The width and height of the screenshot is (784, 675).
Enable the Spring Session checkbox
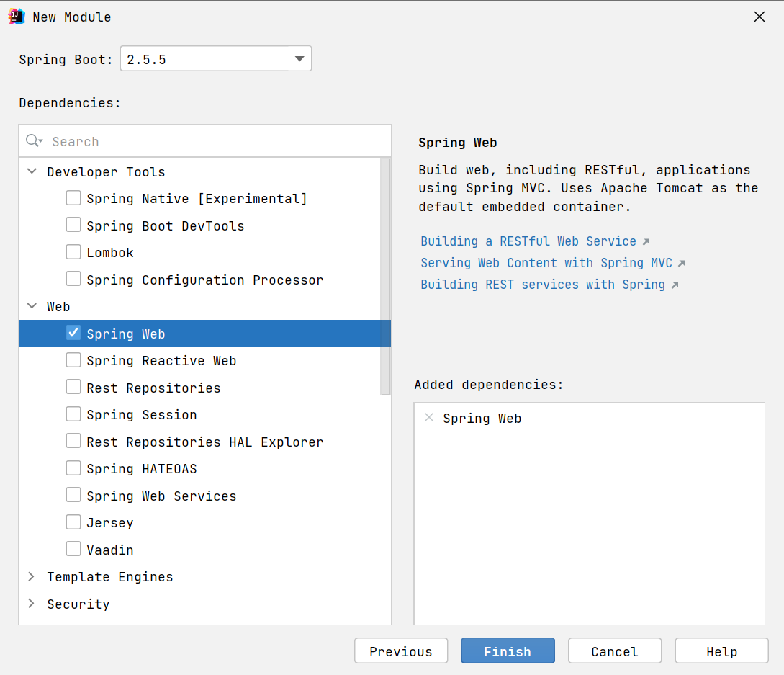73,414
